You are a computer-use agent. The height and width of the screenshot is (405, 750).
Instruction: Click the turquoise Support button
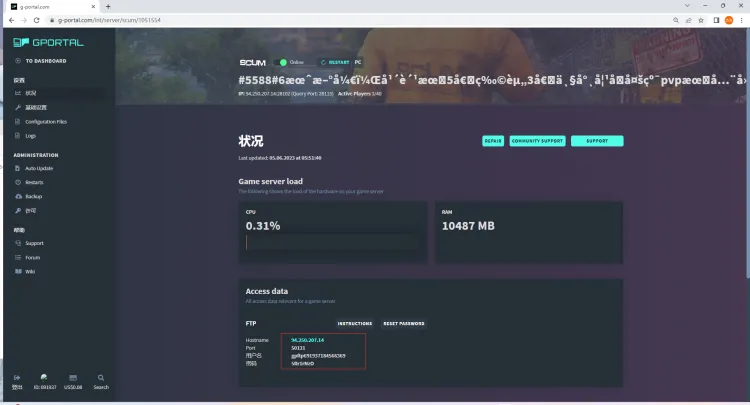click(597, 141)
